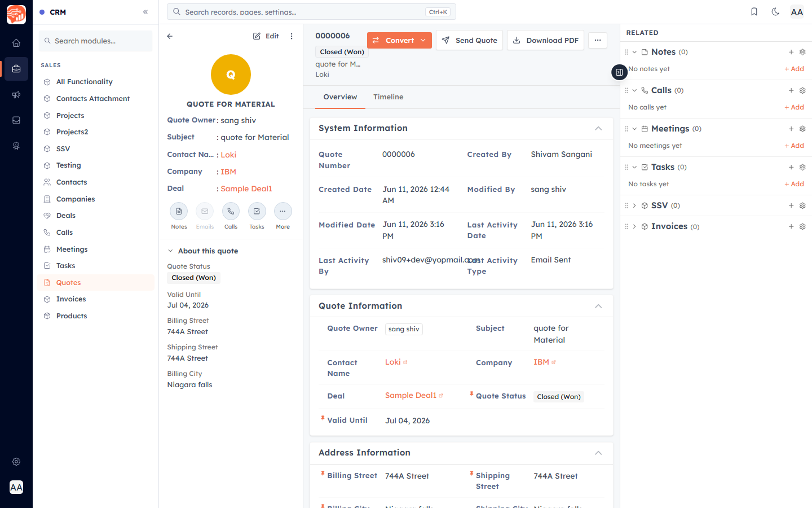Open the Home icon in left rail
The image size is (812, 508).
pos(16,43)
